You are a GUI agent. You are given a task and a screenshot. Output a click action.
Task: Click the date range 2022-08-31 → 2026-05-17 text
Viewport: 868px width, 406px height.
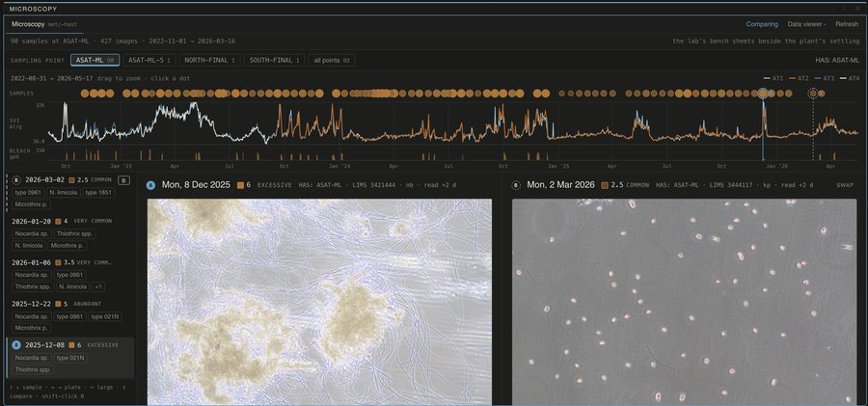point(51,79)
